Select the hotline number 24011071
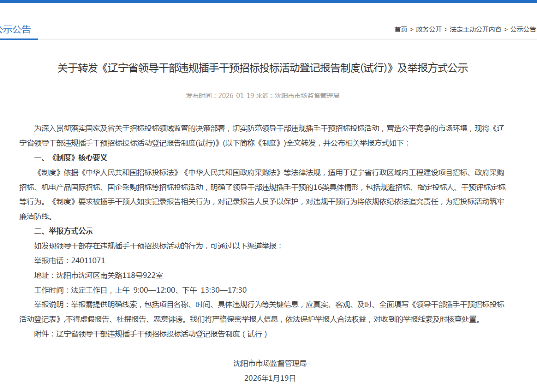 click(88, 259)
